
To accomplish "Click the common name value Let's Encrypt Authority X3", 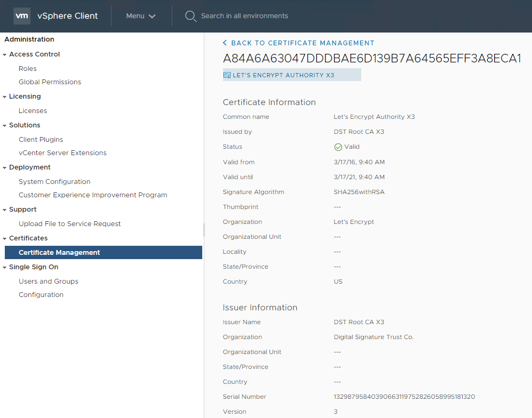I will click(374, 117).
